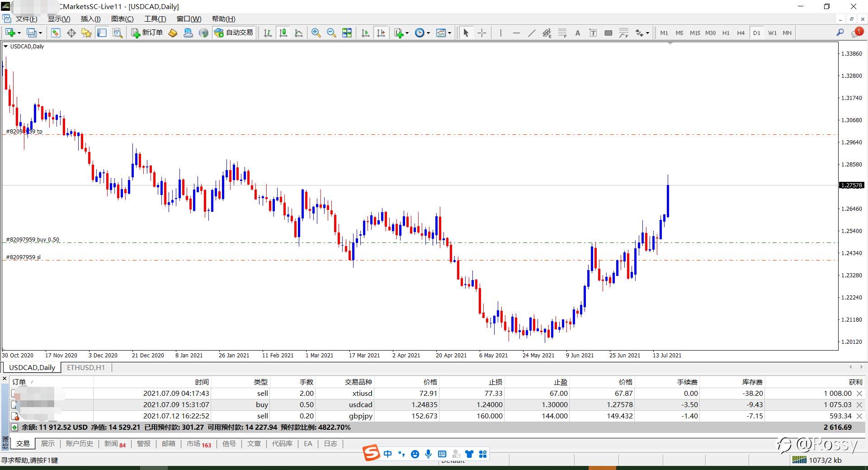Close the usdcad buy order row
Image resolution: width=868 pixels, height=470 pixels.
coord(859,405)
